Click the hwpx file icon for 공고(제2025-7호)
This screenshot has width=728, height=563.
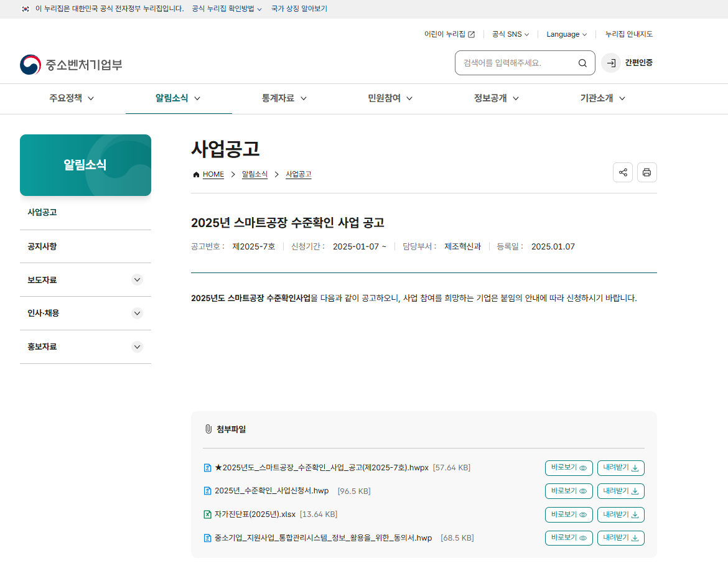[208, 468]
